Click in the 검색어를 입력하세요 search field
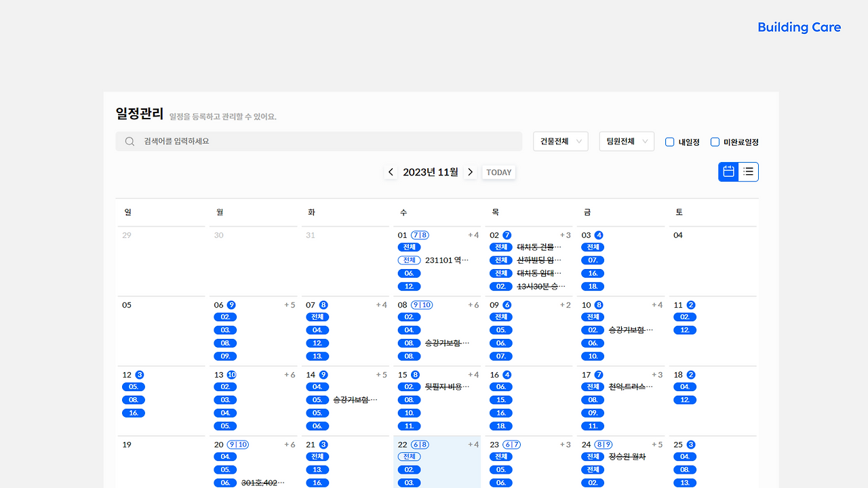This screenshot has width=868, height=488. tap(319, 141)
